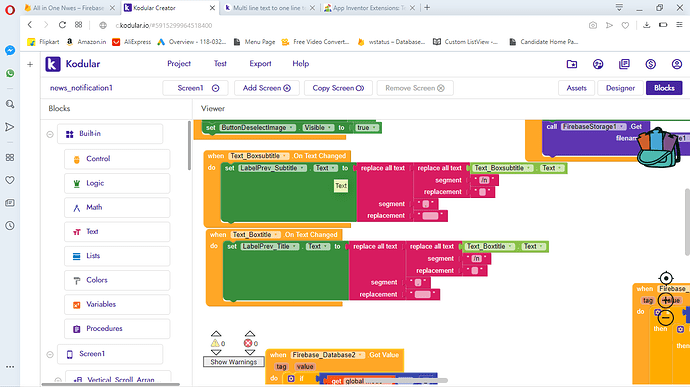The height and width of the screenshot is (387, 690).
Task: Click the Blocks panel vertical scrollbar
Action: [x=189, y=145]
